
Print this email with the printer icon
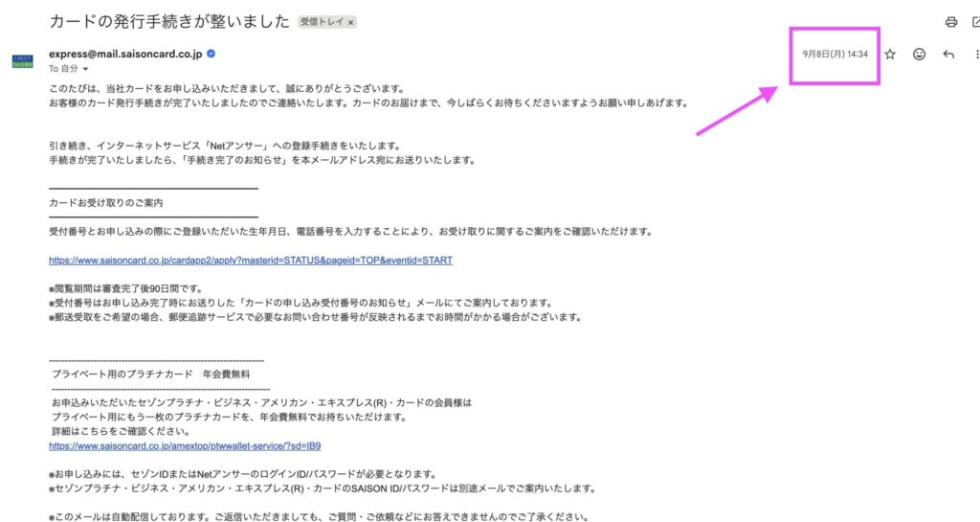[x=950, y=22]
